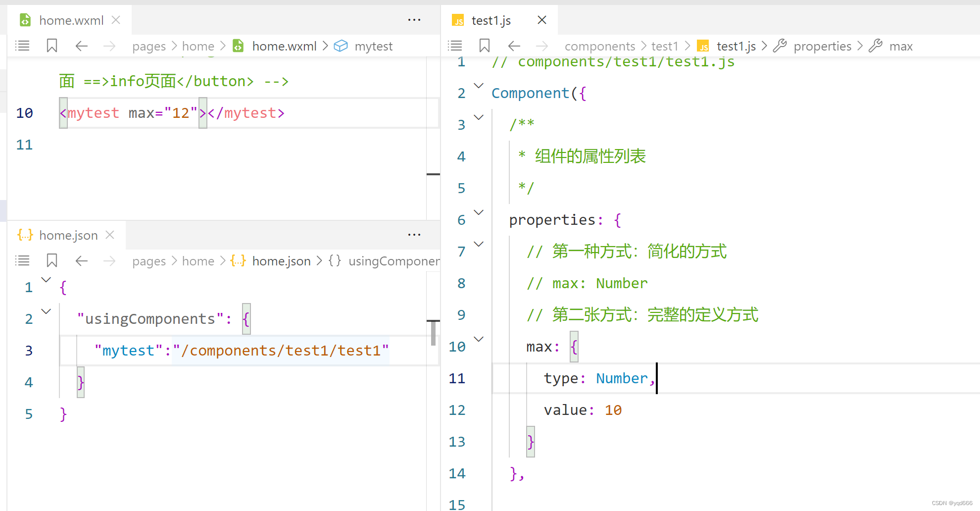Collapse Component({ block at line 2

point(479,86)
